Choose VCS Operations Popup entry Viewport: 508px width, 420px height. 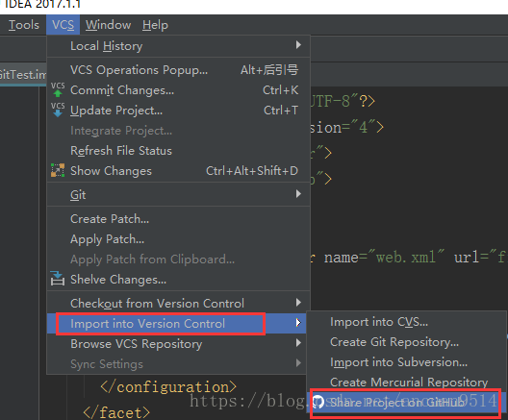[179, 70]
